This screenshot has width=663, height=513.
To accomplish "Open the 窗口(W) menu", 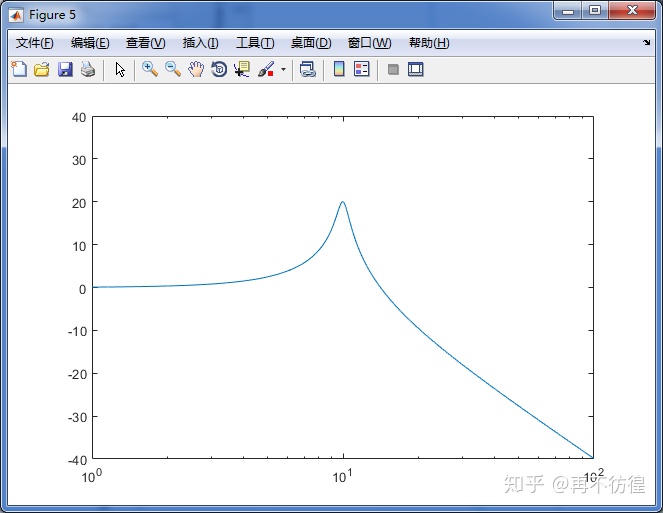I will click(x=369, y=43).
